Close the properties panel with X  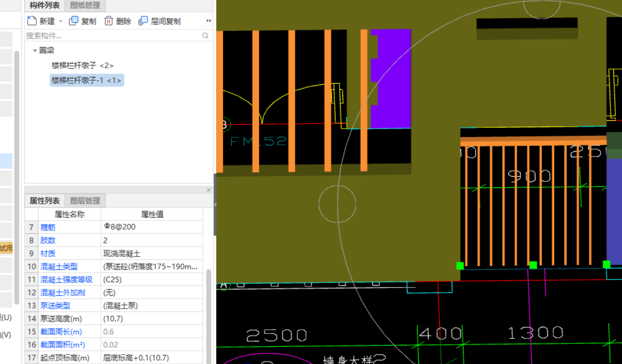coord(209,190)
